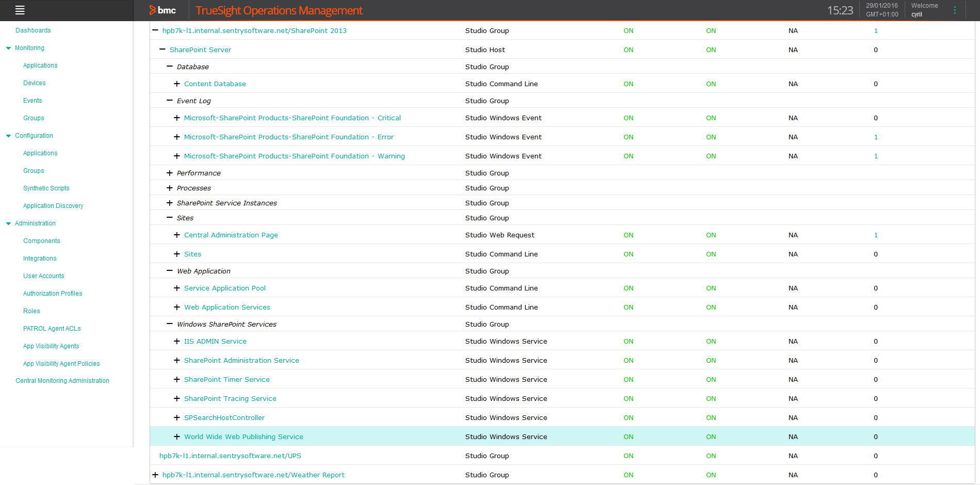Open Dashboards in the sidebar

pyautogui.click(x=33, y=30)
